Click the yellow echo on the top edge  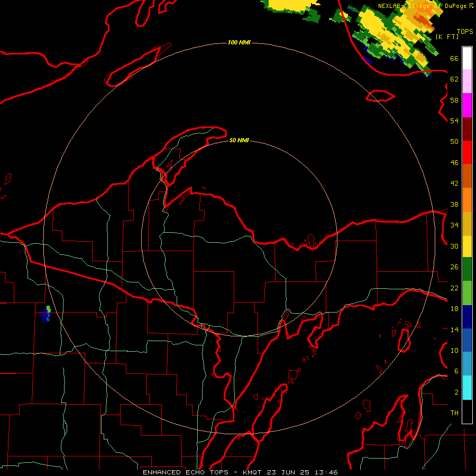tap(291, 6)
